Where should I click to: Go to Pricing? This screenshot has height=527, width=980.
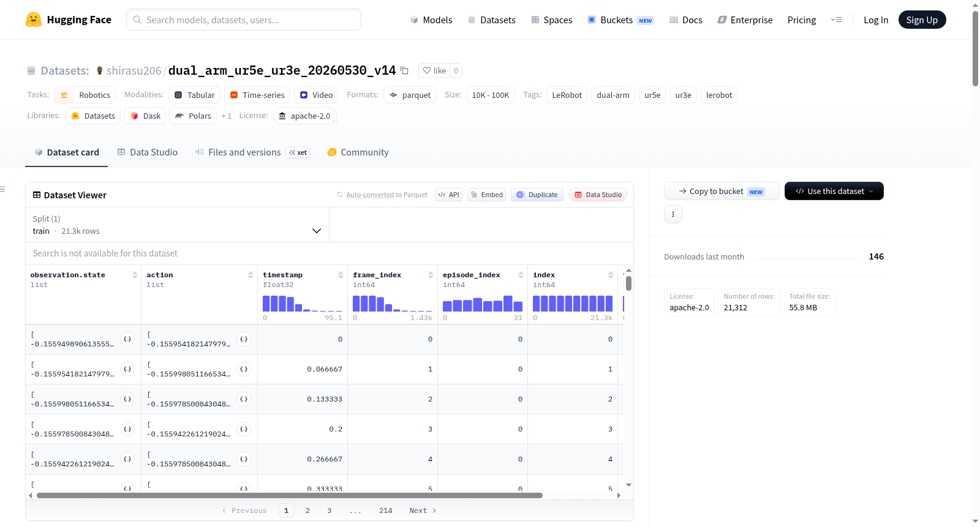tap(802, 20)
